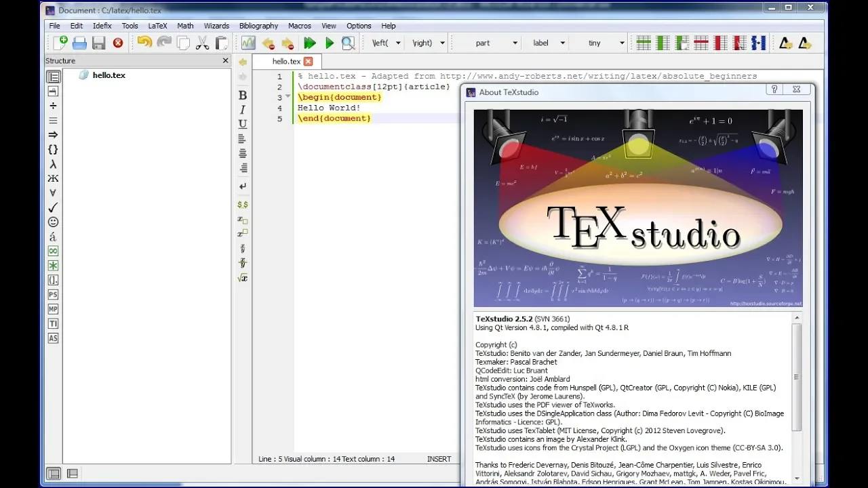
Task: Select the hello.tex editor tab
Action: (286, 61)
